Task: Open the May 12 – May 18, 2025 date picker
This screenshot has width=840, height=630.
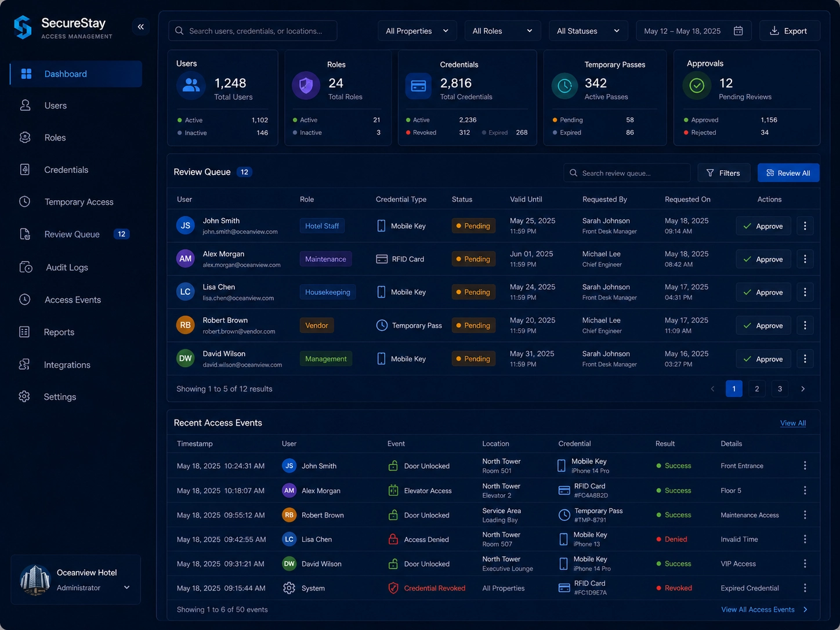Action: coord(694,31)
